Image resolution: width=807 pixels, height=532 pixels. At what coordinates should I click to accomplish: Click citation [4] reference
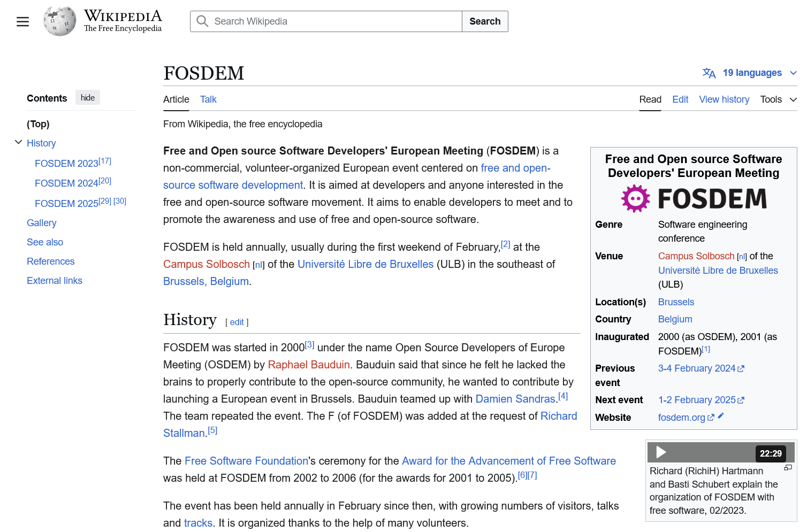(563, 396)
